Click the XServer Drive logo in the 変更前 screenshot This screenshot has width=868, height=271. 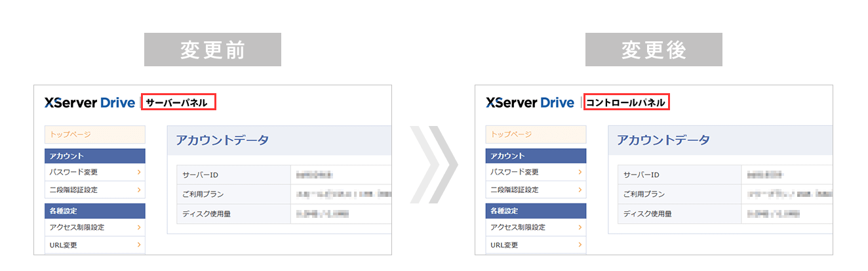90,103
